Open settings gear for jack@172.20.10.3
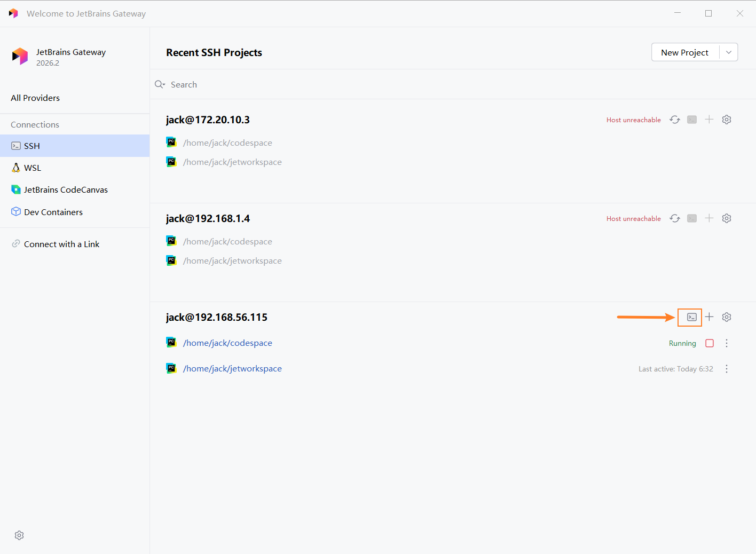Viewport: 756px width, 554px height. [x=727, y=120]
